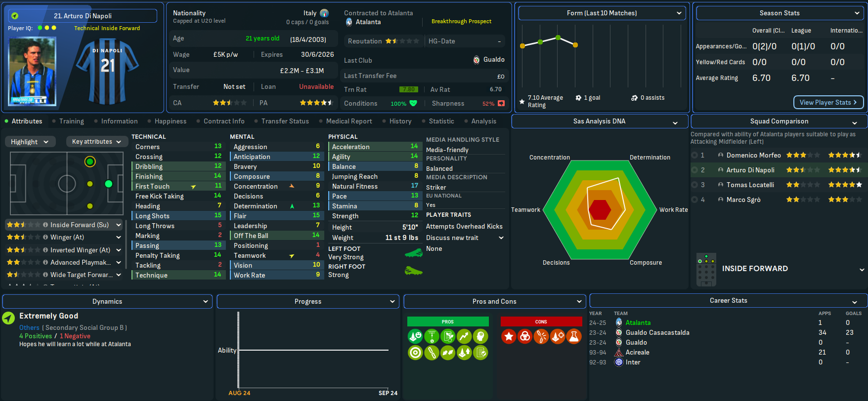
Task: Select the radio circle beside Domenico Morfeo
Action: (x=694, y=155)
